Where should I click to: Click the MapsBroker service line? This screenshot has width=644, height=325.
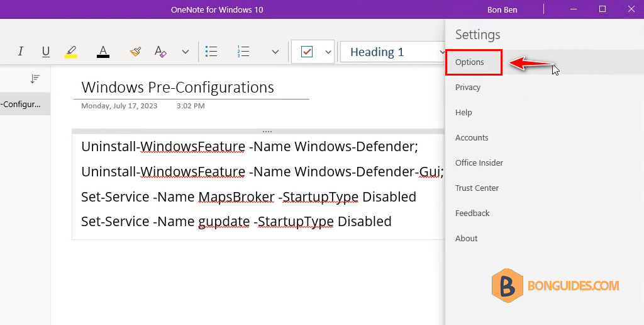click(249, 197)
